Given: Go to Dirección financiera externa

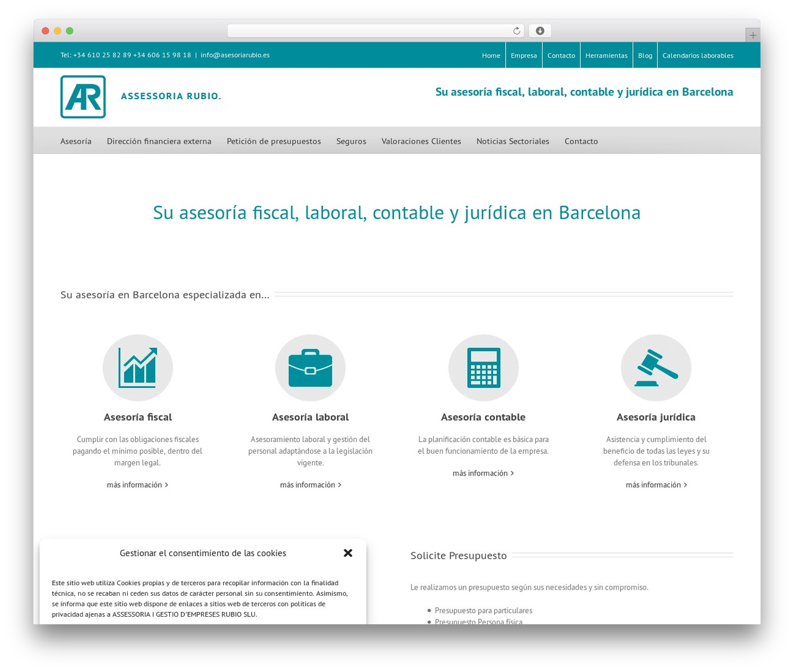Looking at the screenshot, I should click(x=159, y=141).
